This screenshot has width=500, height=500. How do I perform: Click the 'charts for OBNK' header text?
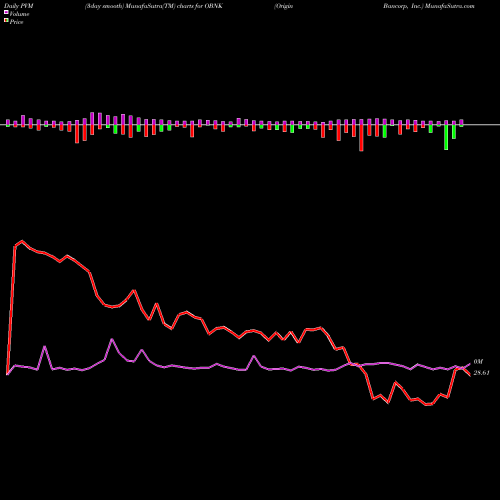click(x=200, y=6)
